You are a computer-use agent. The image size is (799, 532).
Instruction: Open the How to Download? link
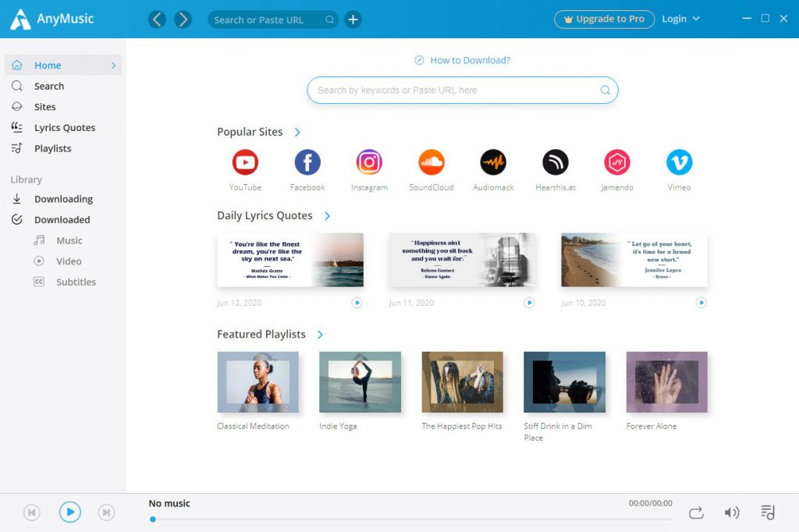(463, 60)
